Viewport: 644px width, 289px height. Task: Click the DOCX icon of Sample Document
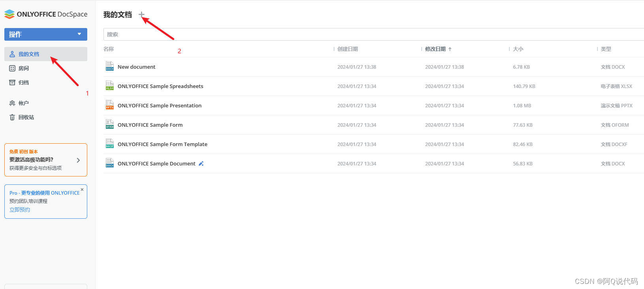[x=109, y=163]
